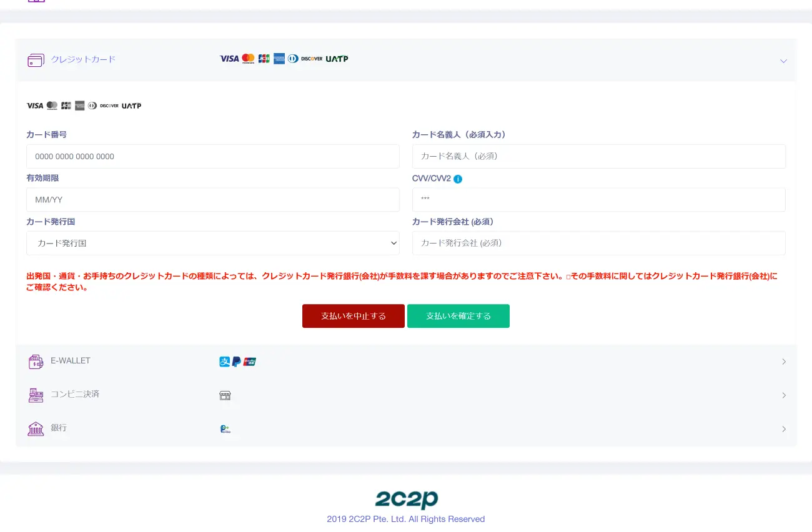Click the カード発行会社 (必須) field label
The width and height of the screenshot is (812, 532).
tap(453, 222)
